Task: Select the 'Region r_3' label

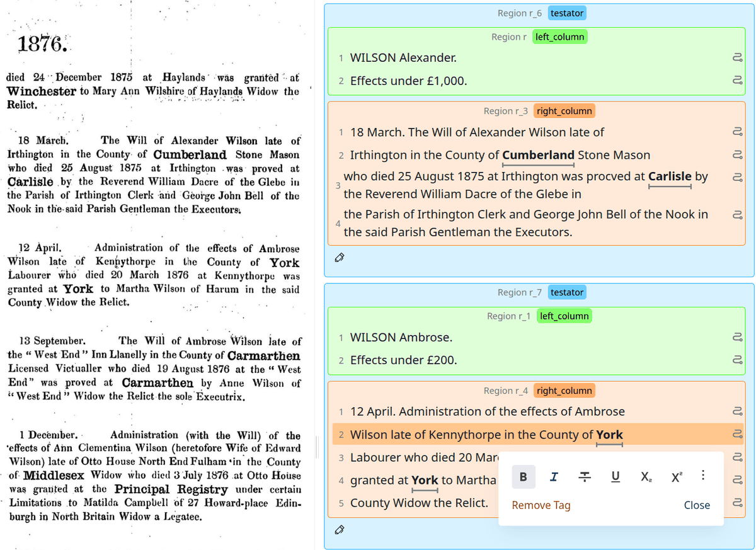Action: (506, 111)
